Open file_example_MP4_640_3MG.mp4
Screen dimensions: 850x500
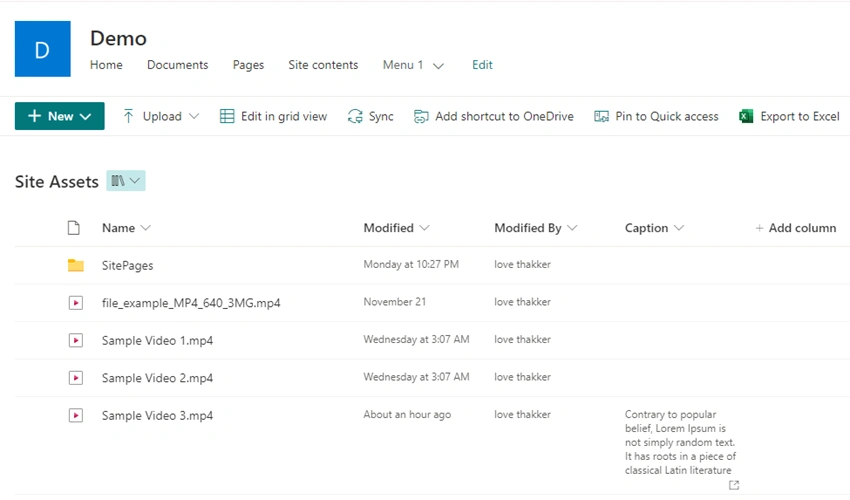pos(191,303)
